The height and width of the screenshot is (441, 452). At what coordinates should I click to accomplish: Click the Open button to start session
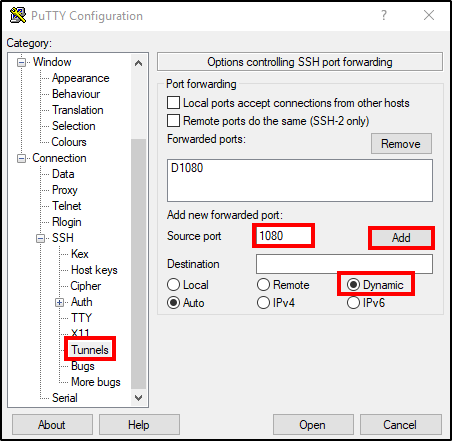coord(313,425)
